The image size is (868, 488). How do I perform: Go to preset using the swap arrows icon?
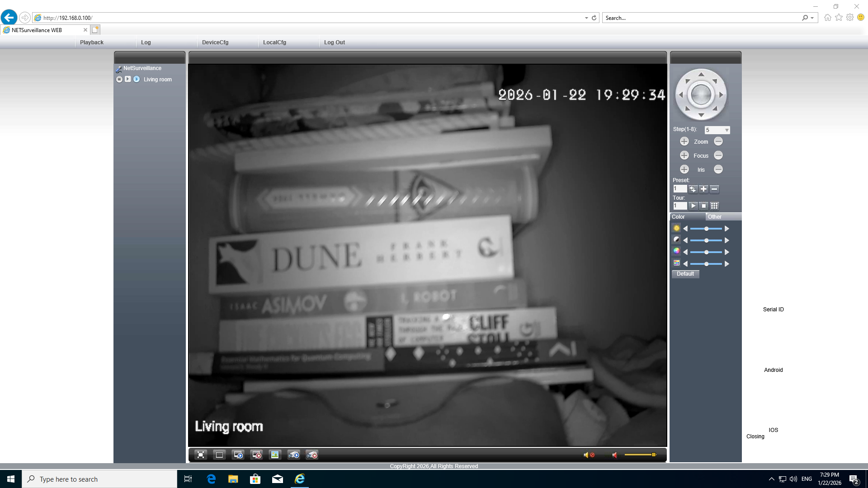pyautogui.click(x=693, y=189)
